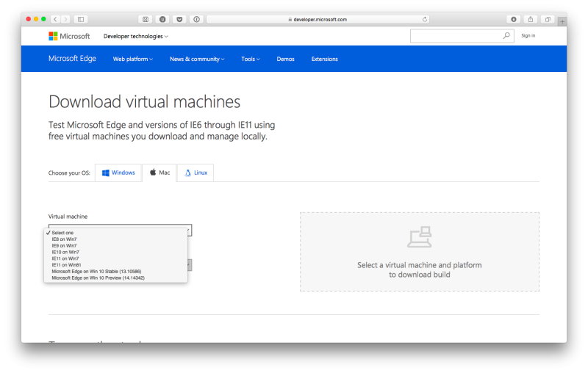The height and width of the screenshot is (373, 588).
Task: Expand the Developer technologies dropdown
Action: coord(135,36)
